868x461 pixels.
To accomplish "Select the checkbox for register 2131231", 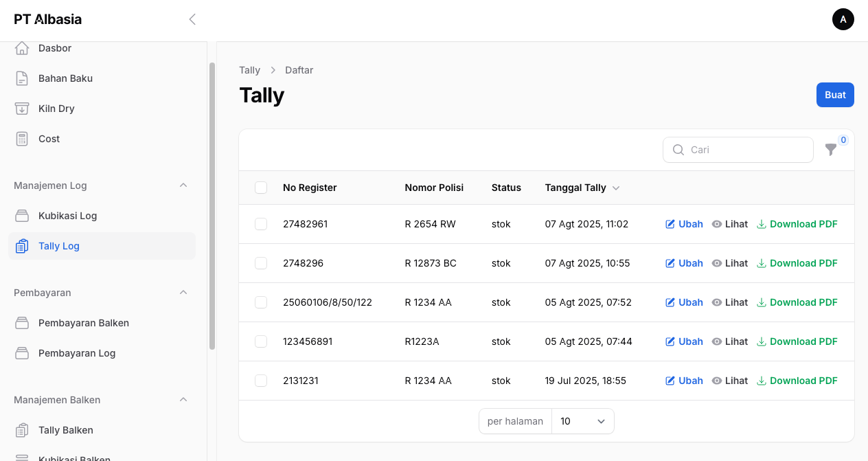I will click(x=261, y=381).
